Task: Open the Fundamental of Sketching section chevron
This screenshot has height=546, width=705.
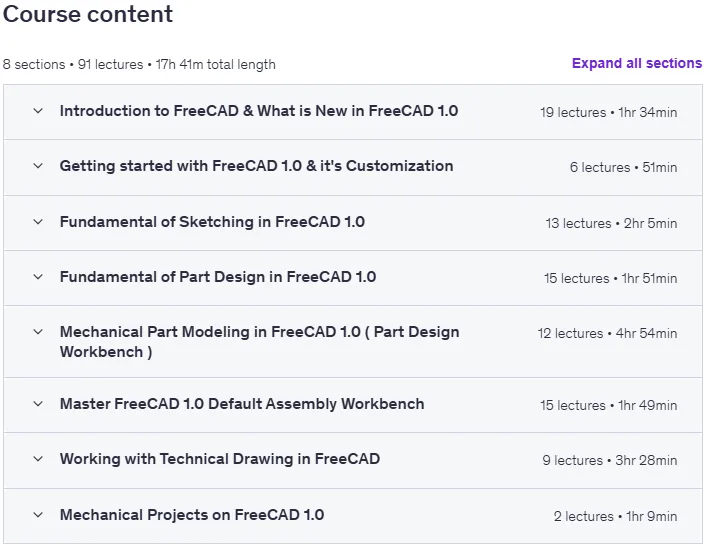Action: (38, 222)
